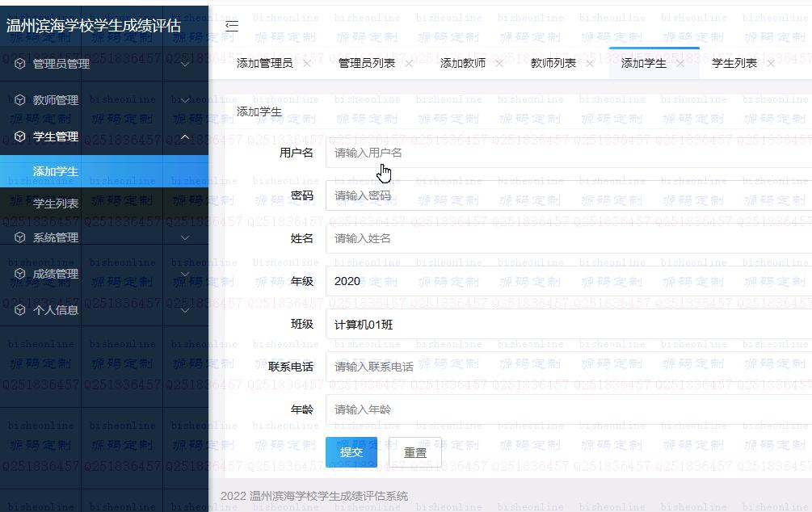812x512 pixels.
Task: Click the 年级 field showing 2020
Action: 569,281
